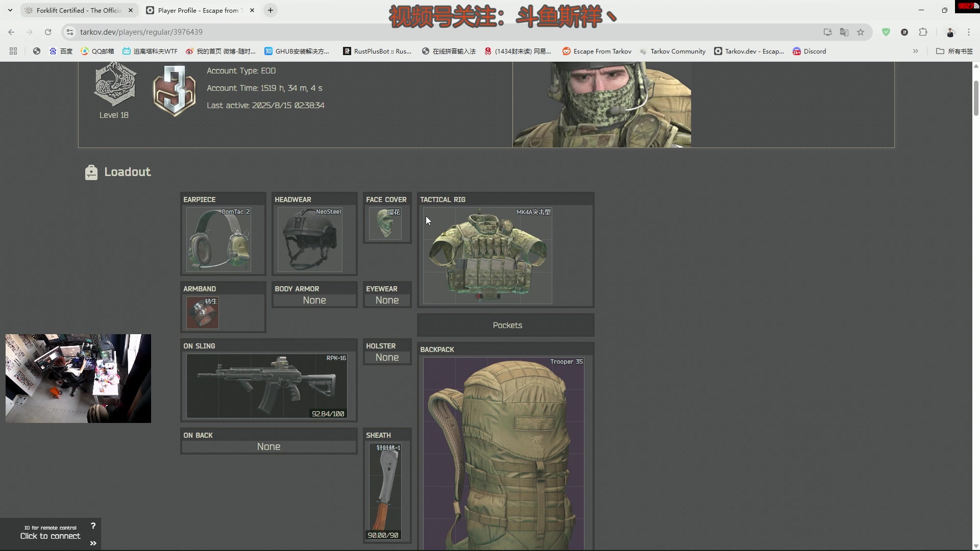Image resolution: width=980 pixels, height=551 pixels.
Task: Show more bookmarks chevron
Action: (x=916, y=51)
